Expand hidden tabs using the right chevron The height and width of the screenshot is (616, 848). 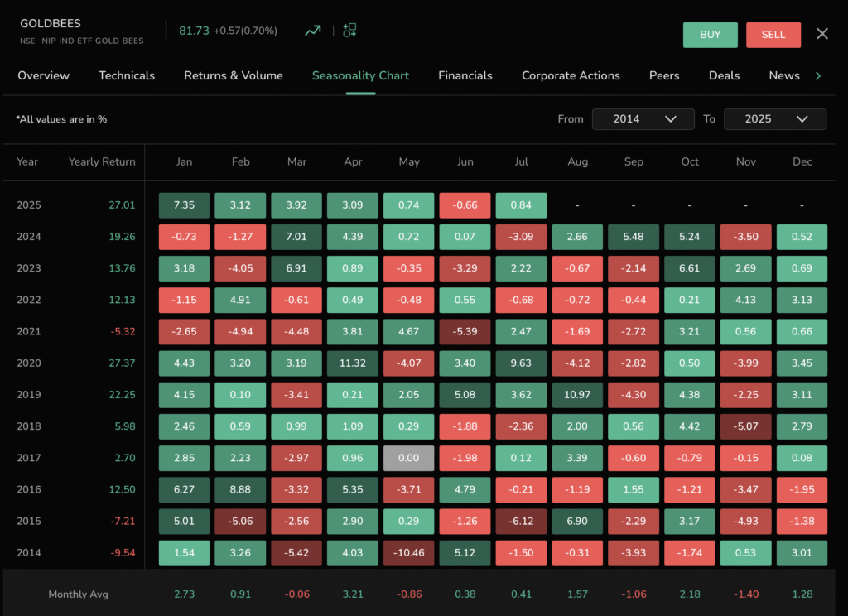pos(817,75)
